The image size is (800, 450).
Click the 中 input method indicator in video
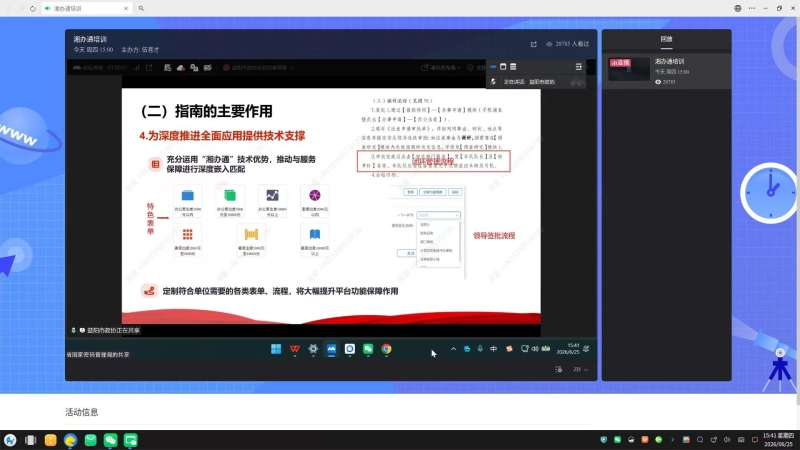click(x=493, y=349)
